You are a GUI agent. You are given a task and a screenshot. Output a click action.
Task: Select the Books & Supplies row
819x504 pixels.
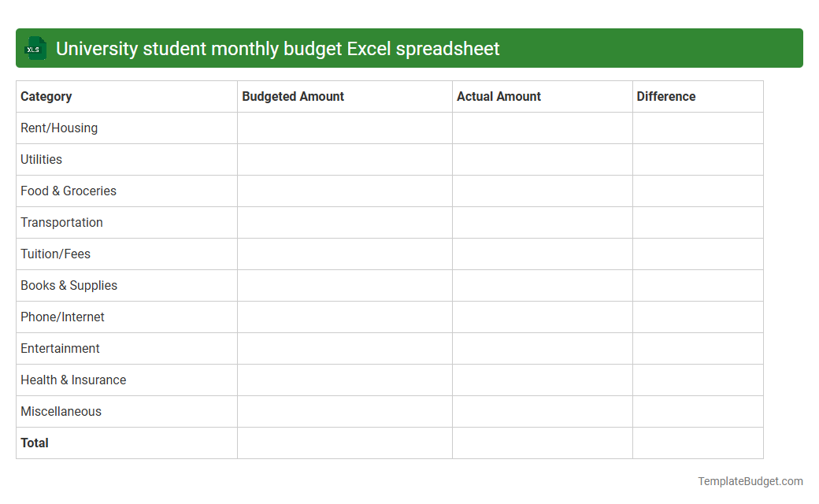point(69,285)
